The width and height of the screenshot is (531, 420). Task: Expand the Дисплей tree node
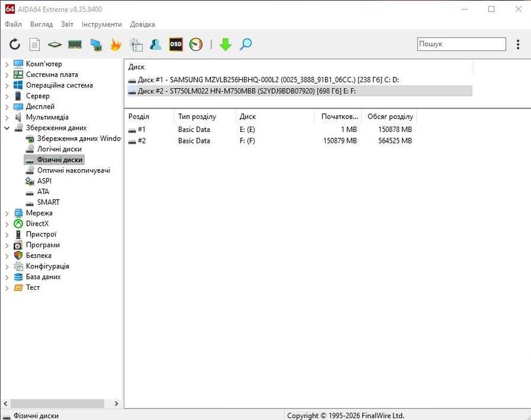click(7, 107)
